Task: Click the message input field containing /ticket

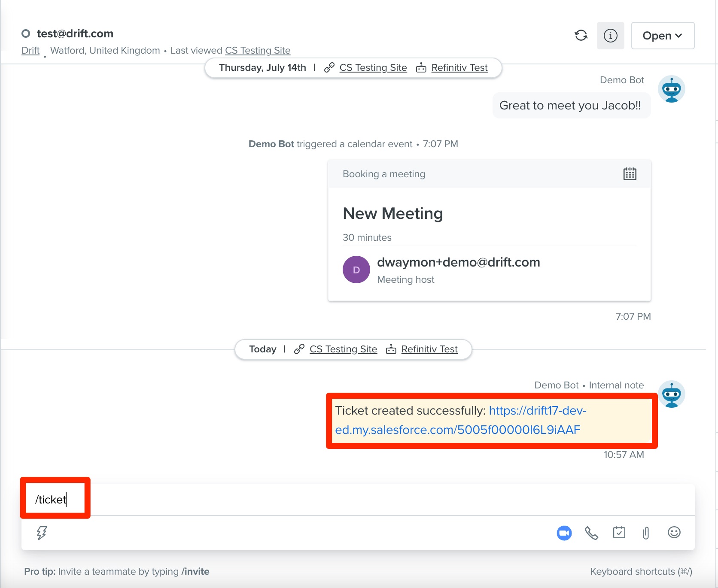Action: point(358,500)
